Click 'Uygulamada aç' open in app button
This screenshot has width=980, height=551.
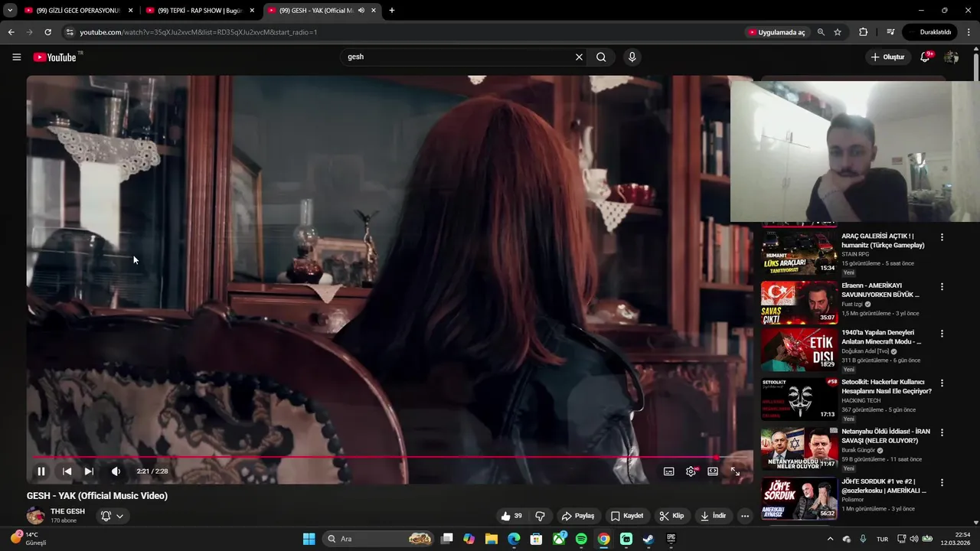tap(776, 32)
